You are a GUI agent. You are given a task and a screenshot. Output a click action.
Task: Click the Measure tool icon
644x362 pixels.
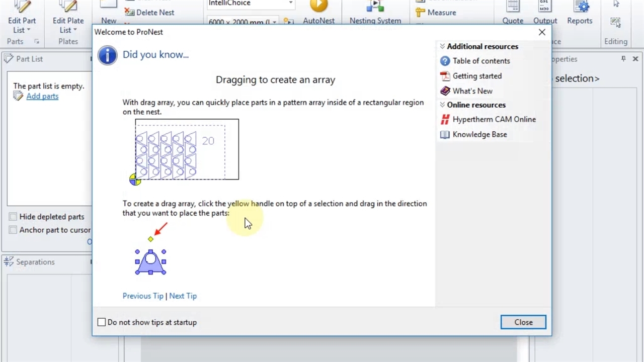(420, 13)
